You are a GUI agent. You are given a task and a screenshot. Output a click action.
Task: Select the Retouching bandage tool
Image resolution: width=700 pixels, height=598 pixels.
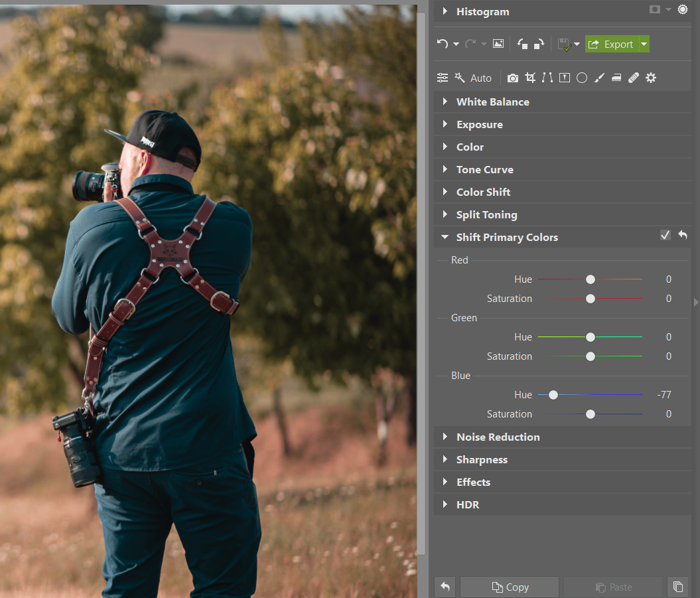pos(634,78)
